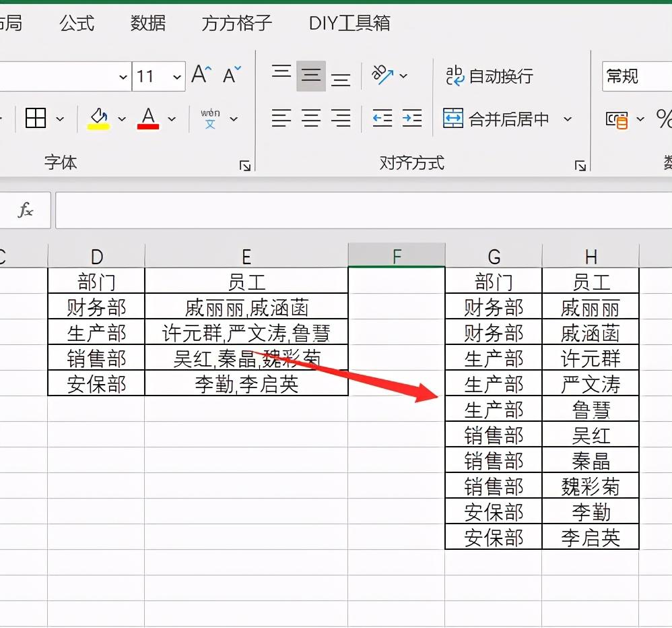Select cell with 李勤,李启英
The height and width of the screenshot is (628, 672).
click(x=246, y=384)
